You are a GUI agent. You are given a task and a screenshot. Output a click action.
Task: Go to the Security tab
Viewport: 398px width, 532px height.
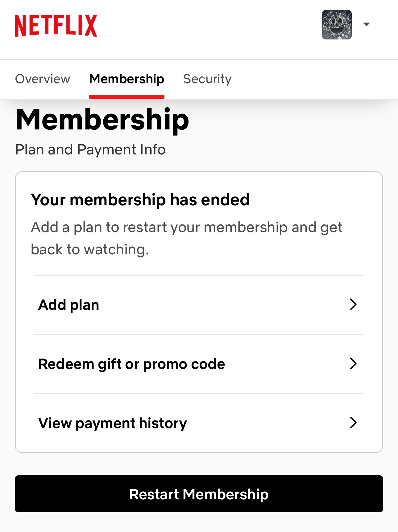click(x=207, y=79)
